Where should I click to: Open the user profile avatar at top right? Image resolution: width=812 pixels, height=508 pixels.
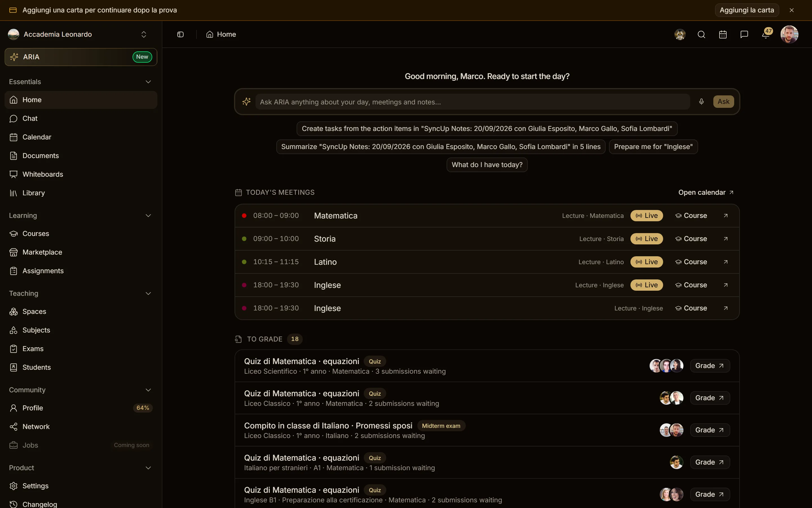click(x=789, y=34)
